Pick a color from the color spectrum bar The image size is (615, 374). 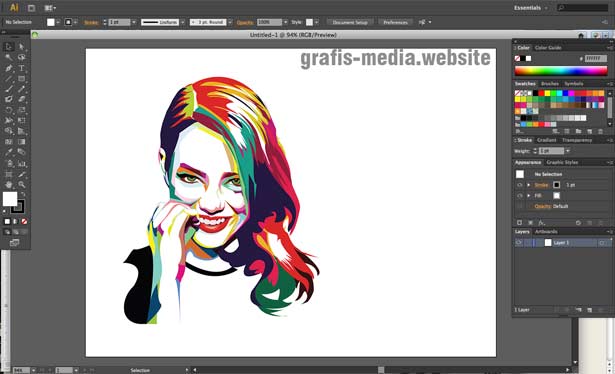pos(561,71)
